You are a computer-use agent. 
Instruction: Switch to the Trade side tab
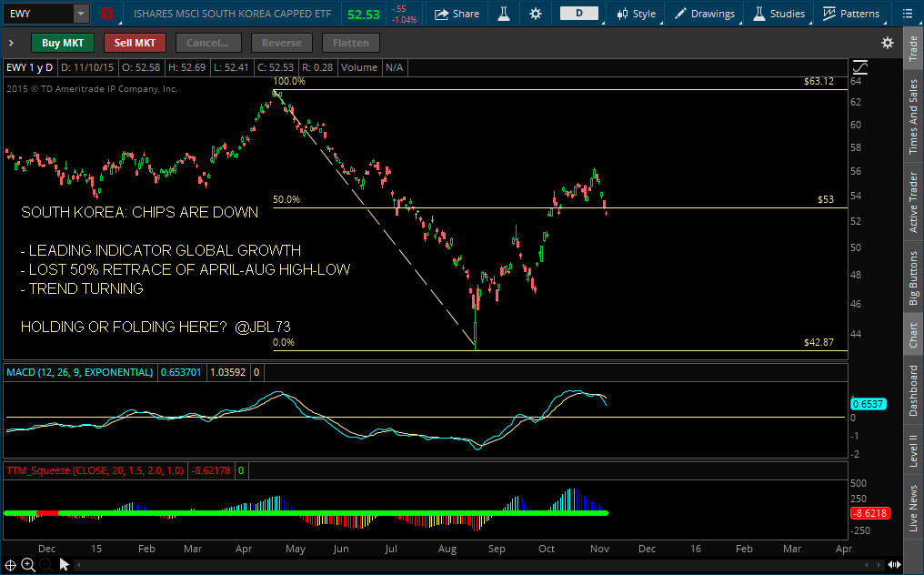(x=913, y=48)
